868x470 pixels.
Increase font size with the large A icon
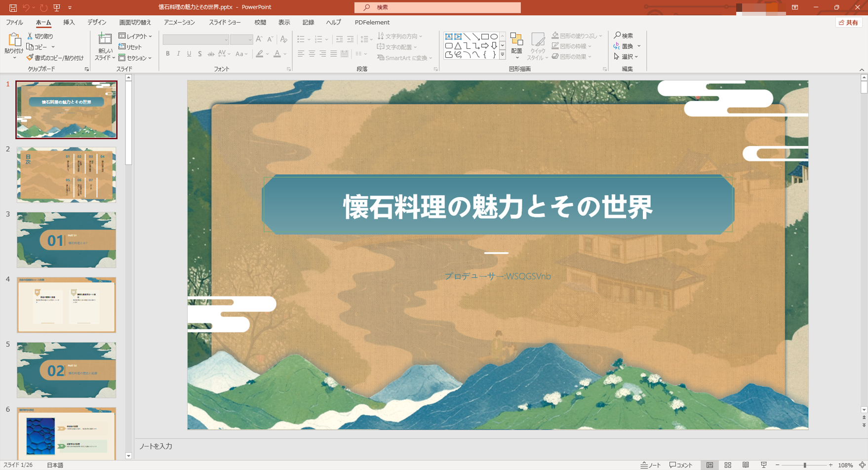tap(259, 39)
